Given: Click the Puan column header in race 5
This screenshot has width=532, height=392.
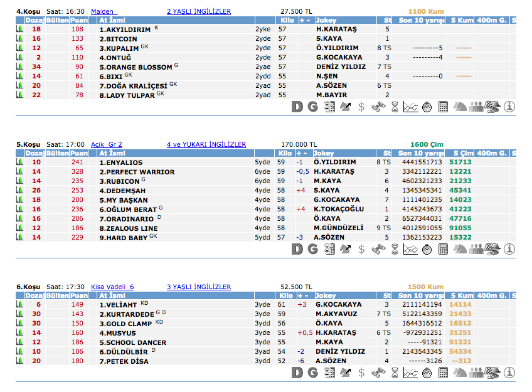Looking at the screenshot, I should [x=78, y=153].
